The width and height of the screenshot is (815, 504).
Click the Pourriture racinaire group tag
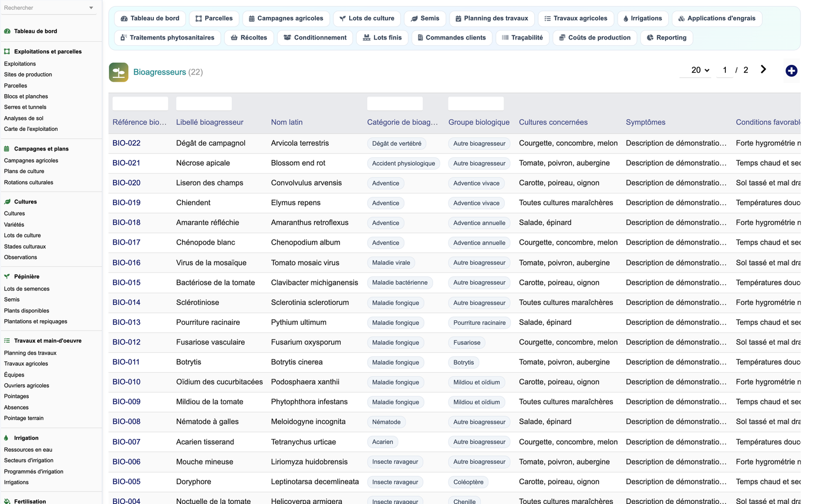[479, 323]
